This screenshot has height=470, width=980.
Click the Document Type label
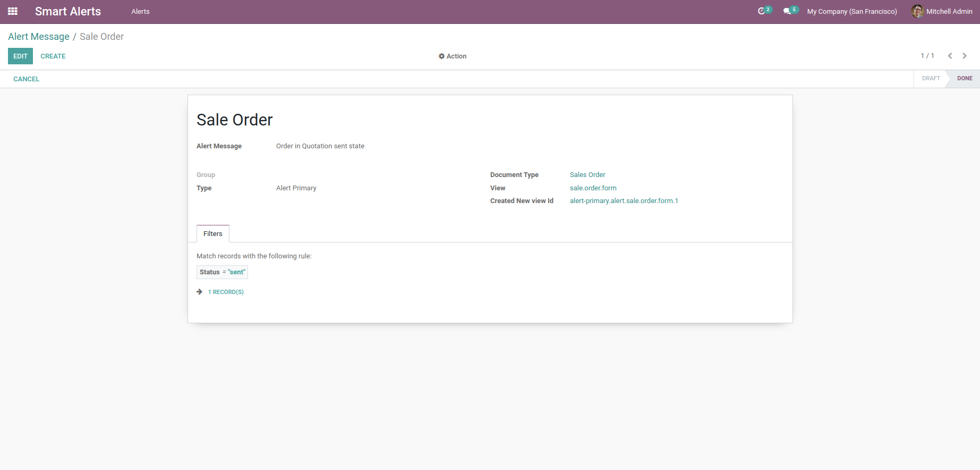point(514,175)
